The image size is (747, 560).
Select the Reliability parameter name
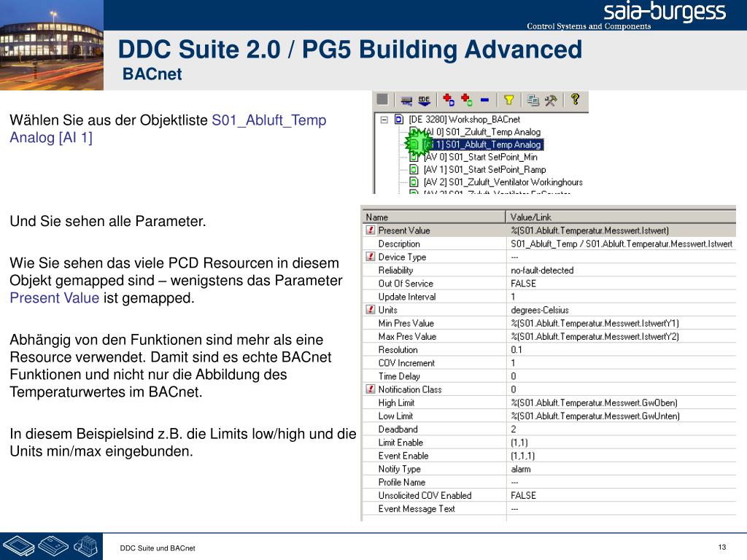pos(395,270)
